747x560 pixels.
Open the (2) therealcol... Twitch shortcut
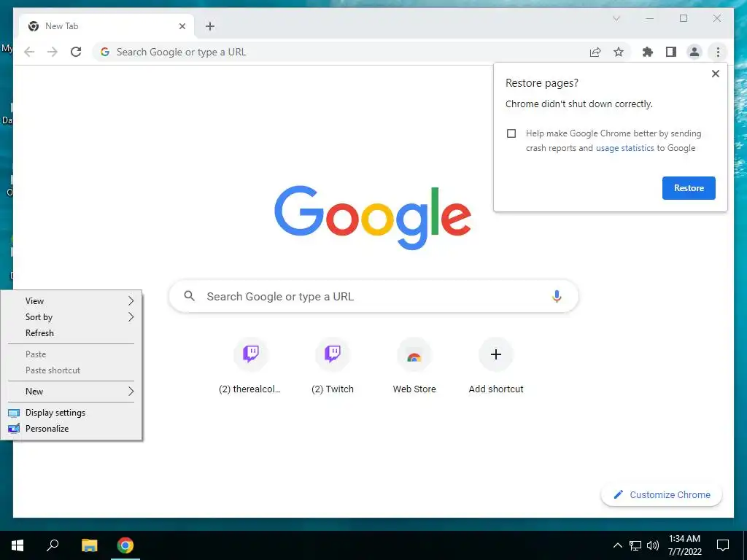(251, 366)
